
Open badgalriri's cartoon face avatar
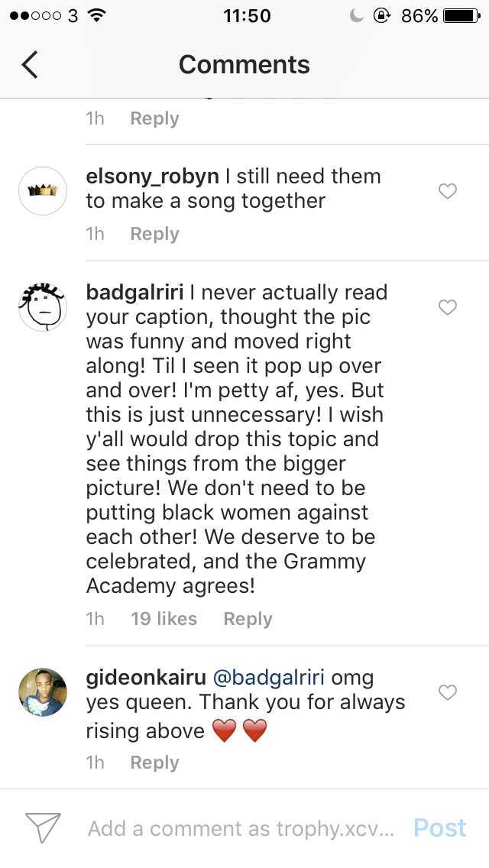(x=43, y=306)
